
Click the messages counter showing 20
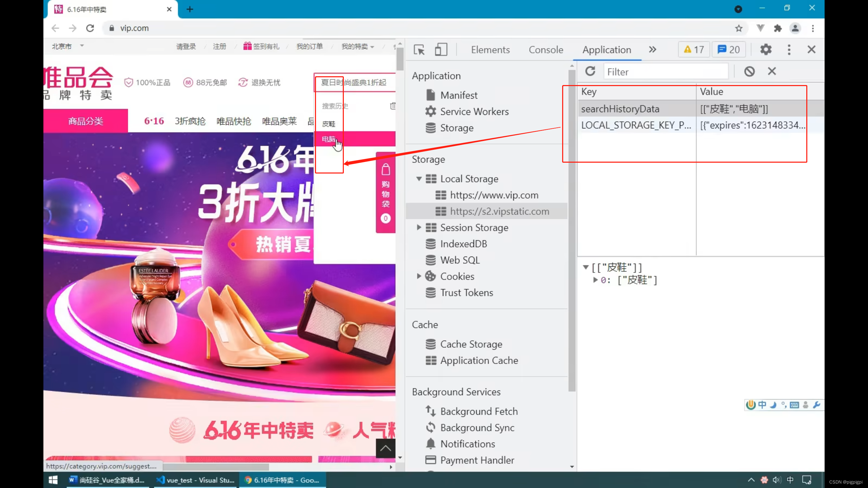[x=729, y=49]
